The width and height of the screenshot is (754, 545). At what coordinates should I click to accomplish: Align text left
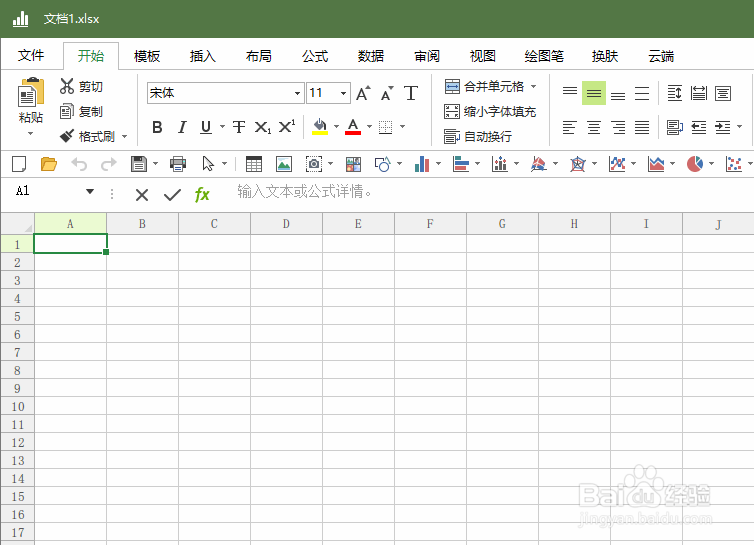click(x=569, y=127)
